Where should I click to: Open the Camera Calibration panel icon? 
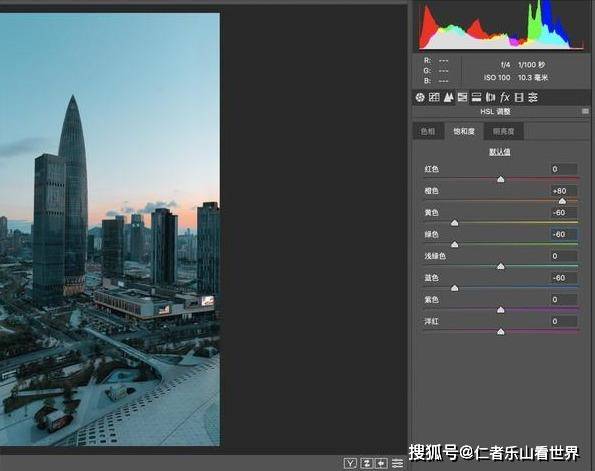[x=519, y=98]
